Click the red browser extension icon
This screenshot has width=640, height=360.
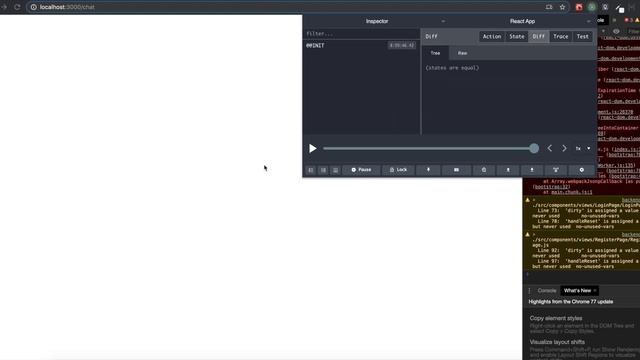pyautogui.click(x=579, y=7)
